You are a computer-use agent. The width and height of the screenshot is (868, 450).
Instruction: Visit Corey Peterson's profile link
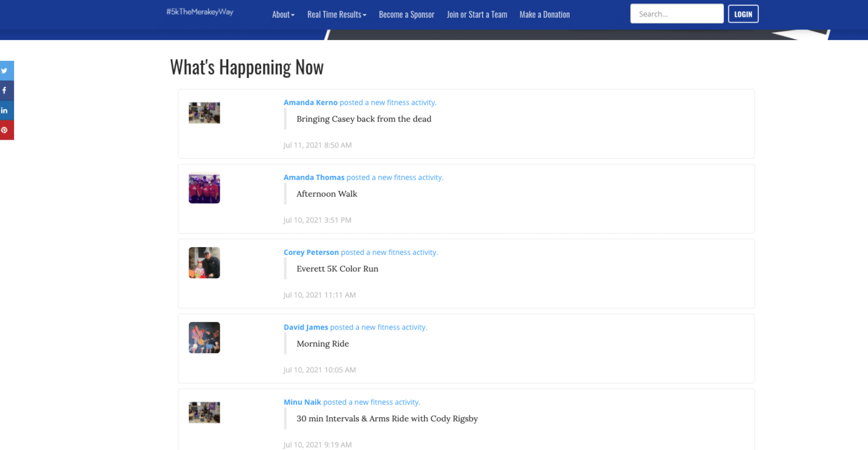click(x=311, y=252)
